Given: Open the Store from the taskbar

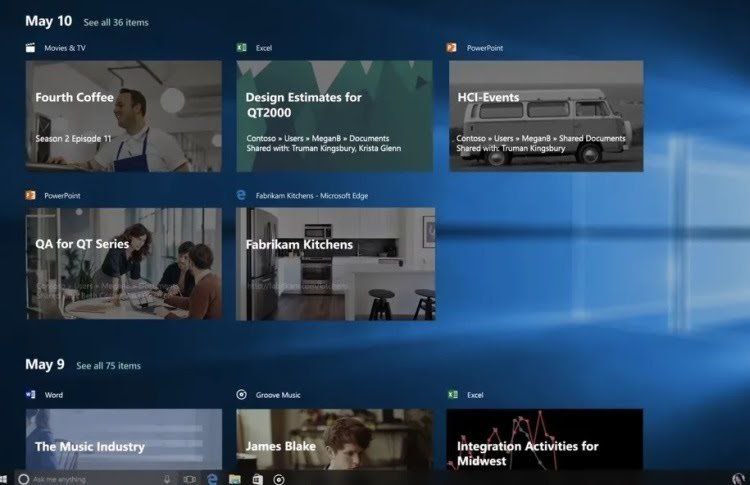Looking at the screenshot, I should (258, 479).
